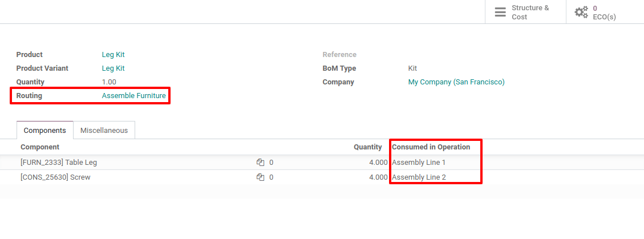Click the Assembly Line 1 operation cell
This screenshot has width=644, height=239.
coord(419,163)
